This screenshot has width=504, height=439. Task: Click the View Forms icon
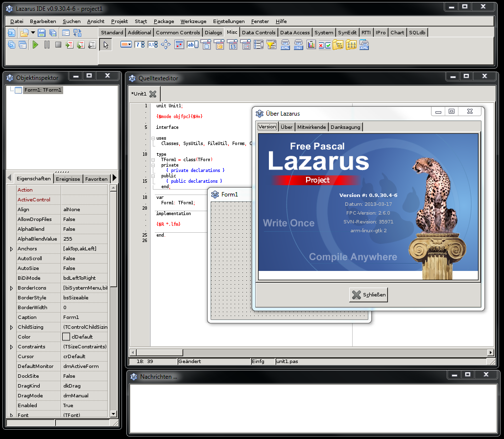coord(23,45)
